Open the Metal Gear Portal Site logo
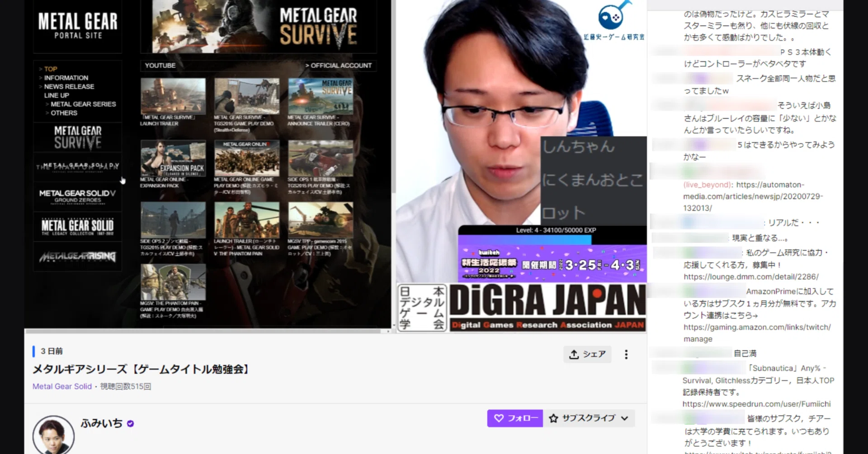Image resolution: width=868 pixels, height=454 pixels. (x=78, y=26)
